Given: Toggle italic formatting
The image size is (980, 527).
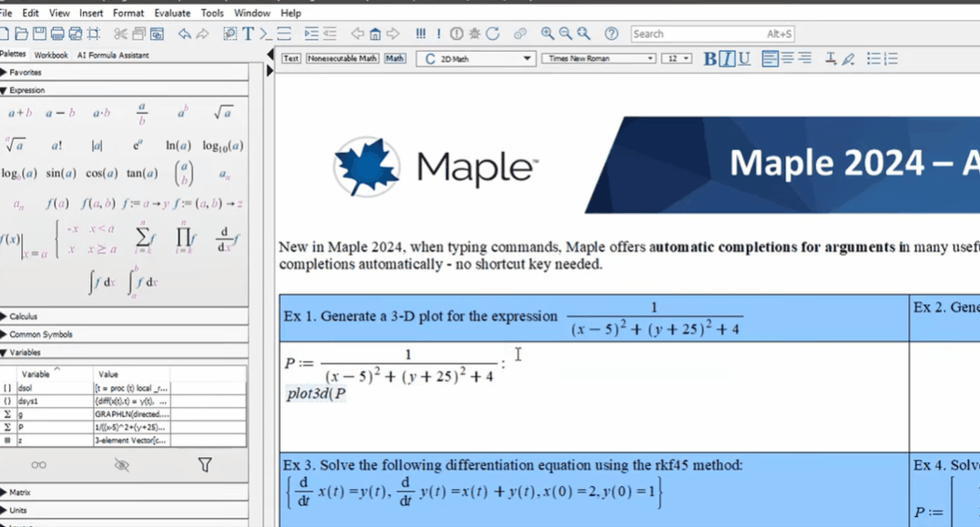Looking at the screenshot, I should [726, 58].
